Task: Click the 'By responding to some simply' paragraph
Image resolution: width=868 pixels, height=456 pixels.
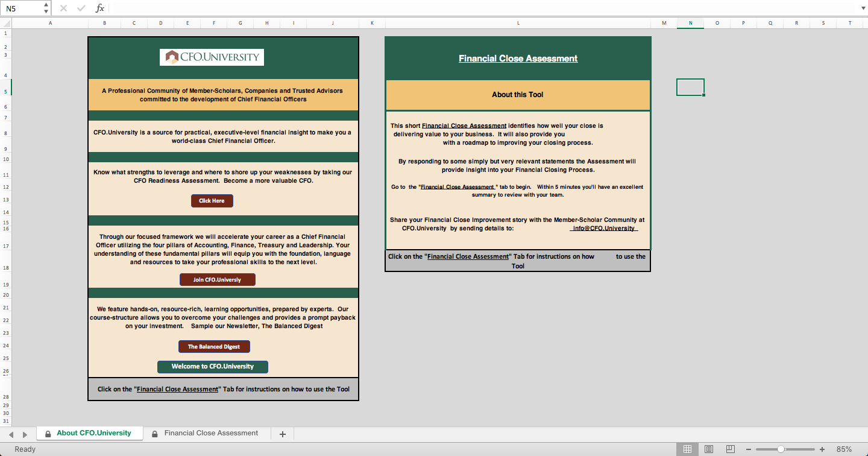Action: (x=517, y=165)
